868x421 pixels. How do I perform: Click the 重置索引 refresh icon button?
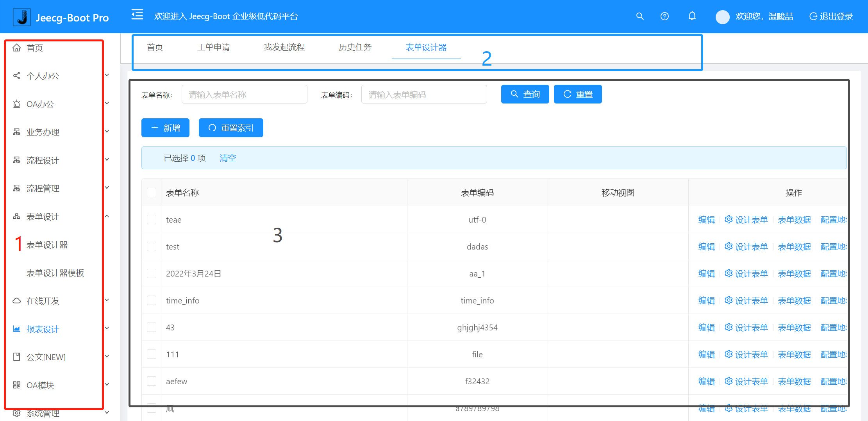212,128
